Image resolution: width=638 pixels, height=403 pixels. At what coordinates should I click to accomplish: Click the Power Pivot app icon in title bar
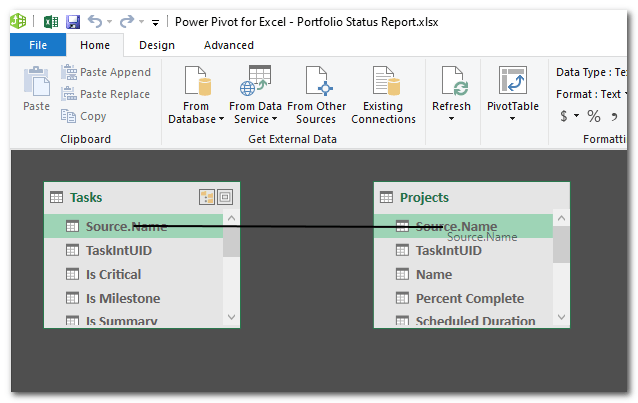18,21
